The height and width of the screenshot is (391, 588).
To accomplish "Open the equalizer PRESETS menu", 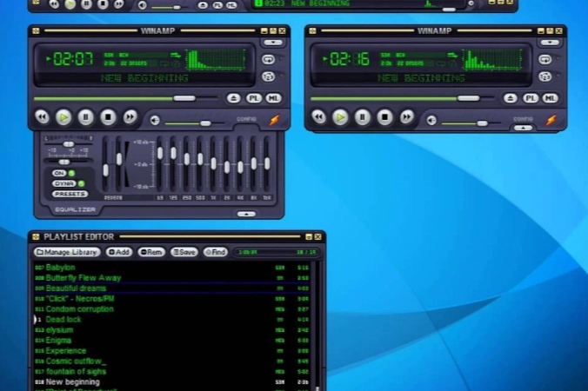I will (x=70, y=194).
